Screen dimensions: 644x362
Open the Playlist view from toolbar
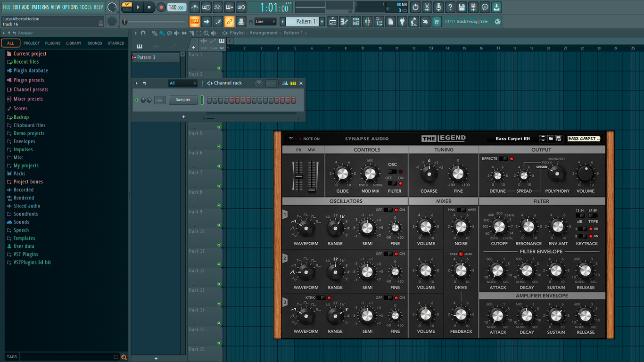333,22
